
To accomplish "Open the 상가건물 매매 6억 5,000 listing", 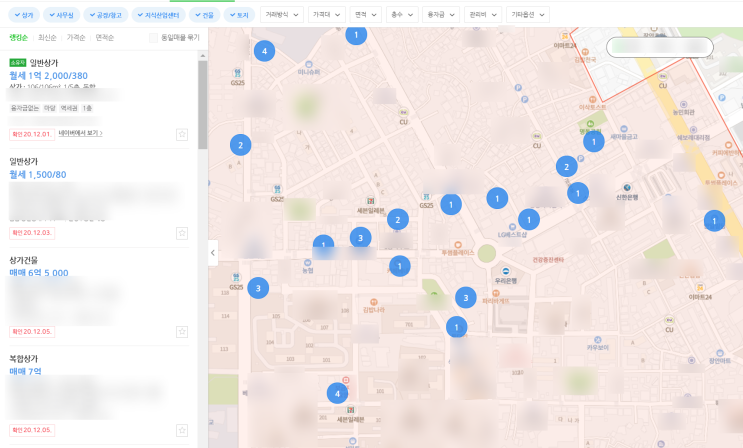I will click(39, 273).
